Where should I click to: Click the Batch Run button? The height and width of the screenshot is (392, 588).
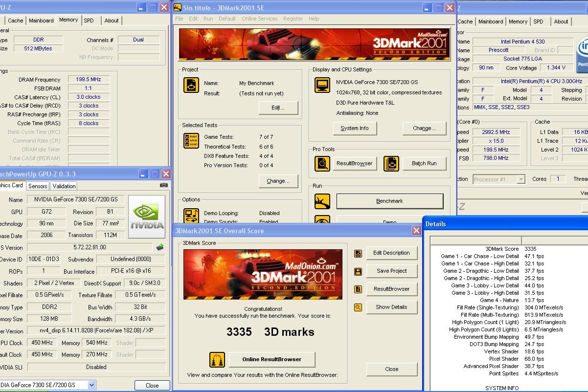[x=424, y=163]
